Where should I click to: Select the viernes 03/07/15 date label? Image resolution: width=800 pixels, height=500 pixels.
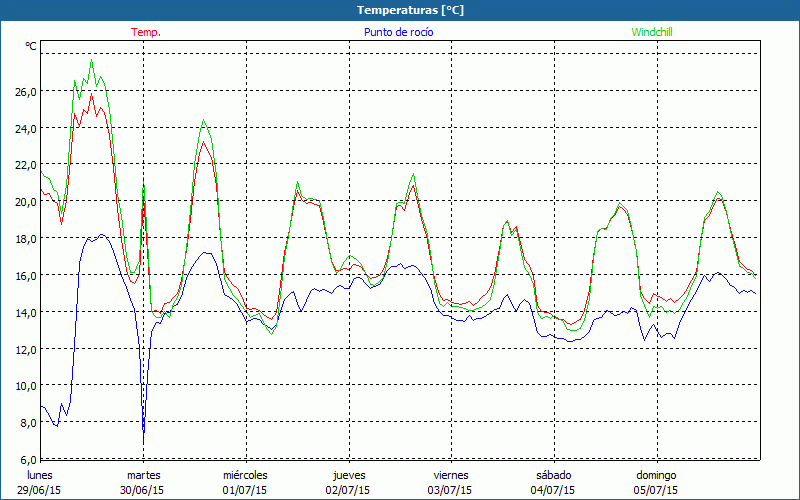[451, 483]
